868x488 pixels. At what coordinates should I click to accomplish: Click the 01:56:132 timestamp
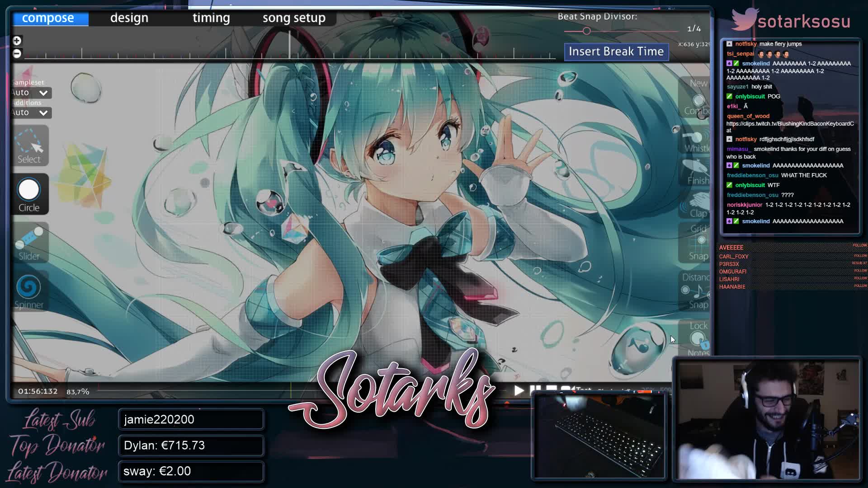click(x=38, y=391)
